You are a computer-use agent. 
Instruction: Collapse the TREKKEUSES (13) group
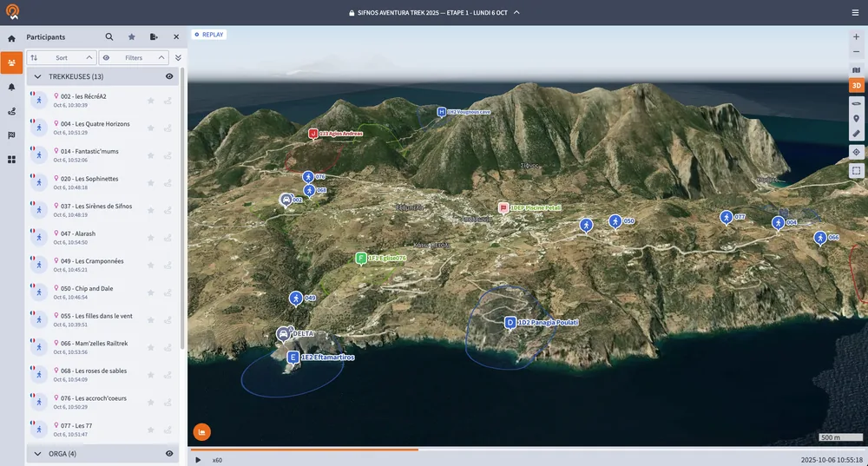click(x=37, y=77)
